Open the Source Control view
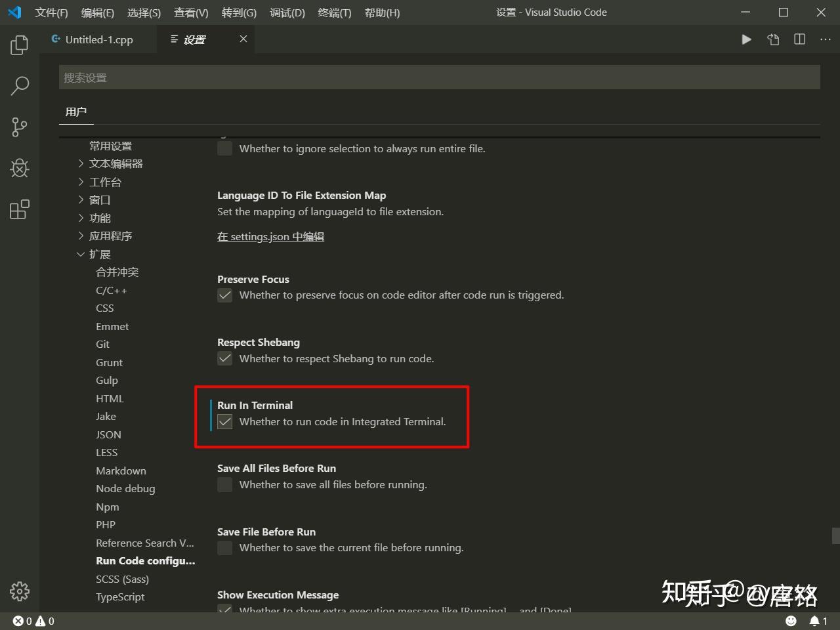Image resolution: width=840 pixels, height=630 pixels. click(x=20, y=127)
